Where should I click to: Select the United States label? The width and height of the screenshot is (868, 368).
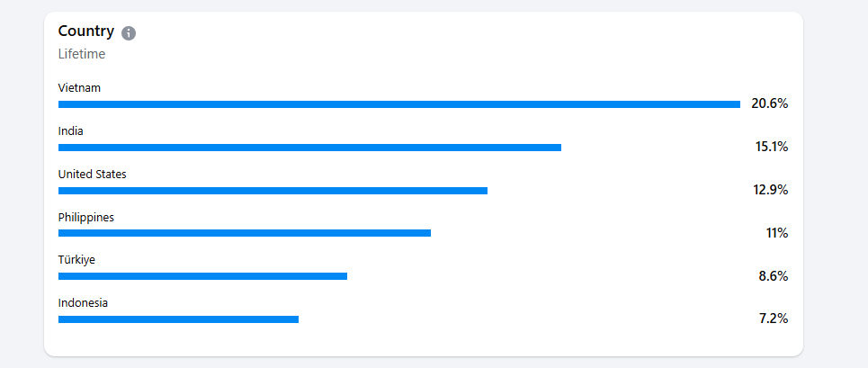pos(93,174)
